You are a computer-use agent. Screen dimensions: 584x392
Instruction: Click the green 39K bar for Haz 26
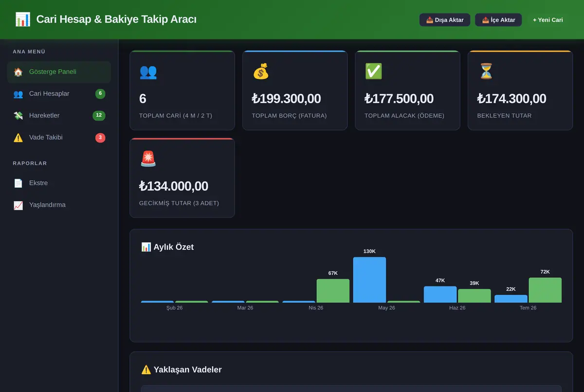(x=474, y=296)
